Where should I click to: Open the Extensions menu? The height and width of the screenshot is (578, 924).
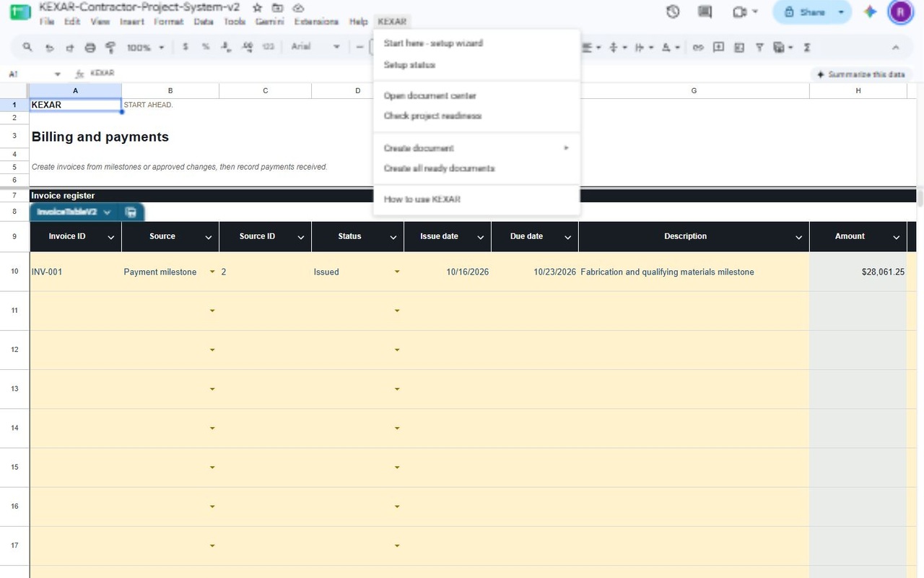(x=316, y=22)
